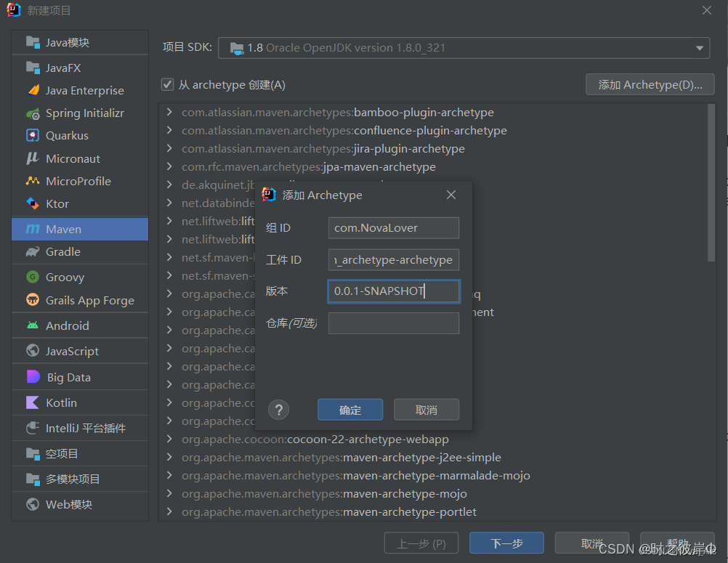728x563 pixels.
Task: Click the Groovy green G icon
Action: [33, 277]
